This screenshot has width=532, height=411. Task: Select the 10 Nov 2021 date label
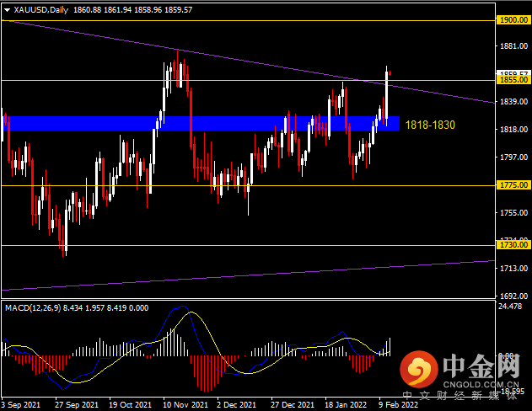tap(185, 404)
